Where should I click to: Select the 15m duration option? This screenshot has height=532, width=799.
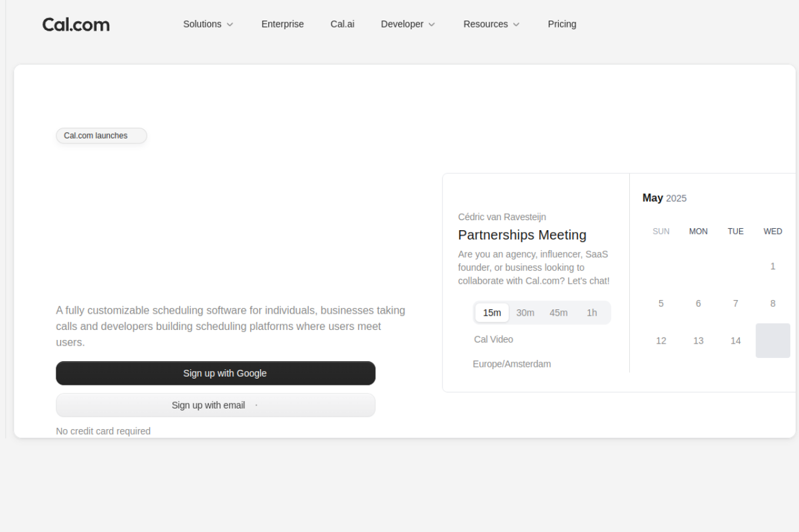point(492,313)
